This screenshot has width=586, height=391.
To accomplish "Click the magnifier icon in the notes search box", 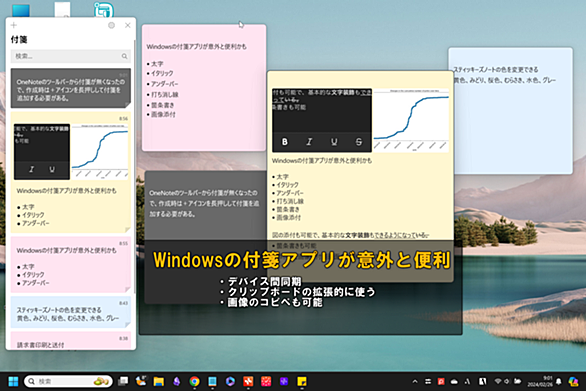I will coord(124,56).
